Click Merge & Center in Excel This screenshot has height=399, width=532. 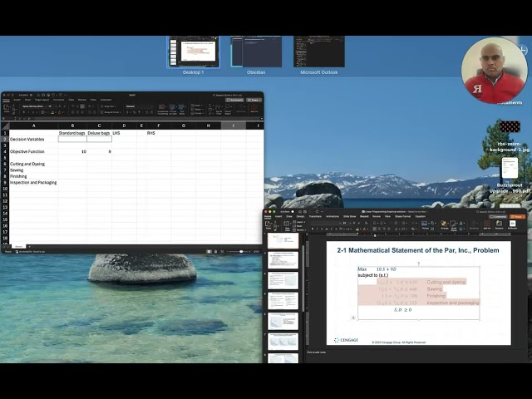111,112
